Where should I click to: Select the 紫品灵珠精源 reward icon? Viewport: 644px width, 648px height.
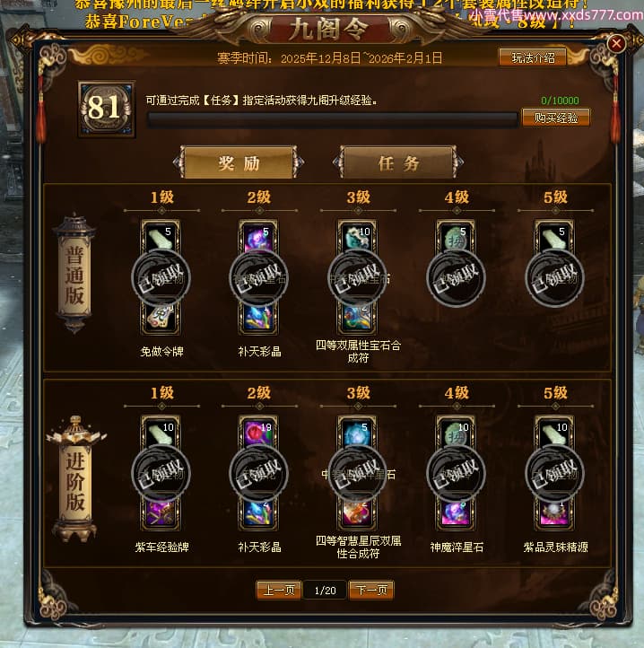(554, 512)
